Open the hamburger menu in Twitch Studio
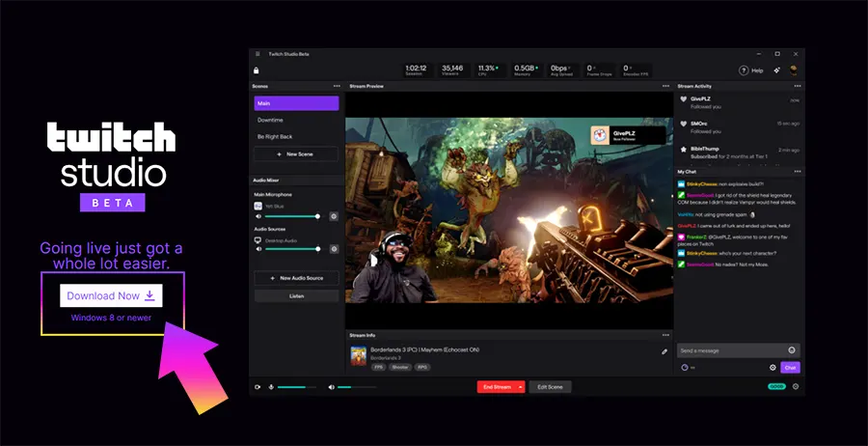This screenshot has width=868, height=446. tap(258, 54)
